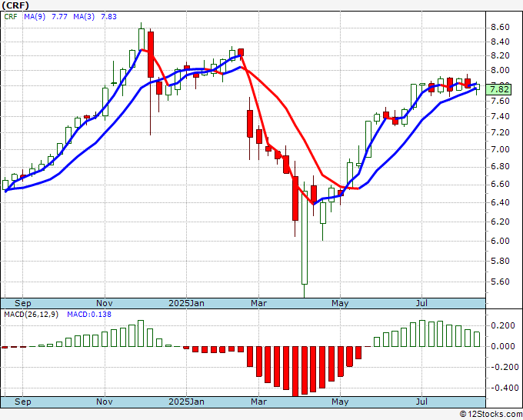523x420 pixels.
Task: Click Mar on the price chart time axis
Action: pos(259,303)
